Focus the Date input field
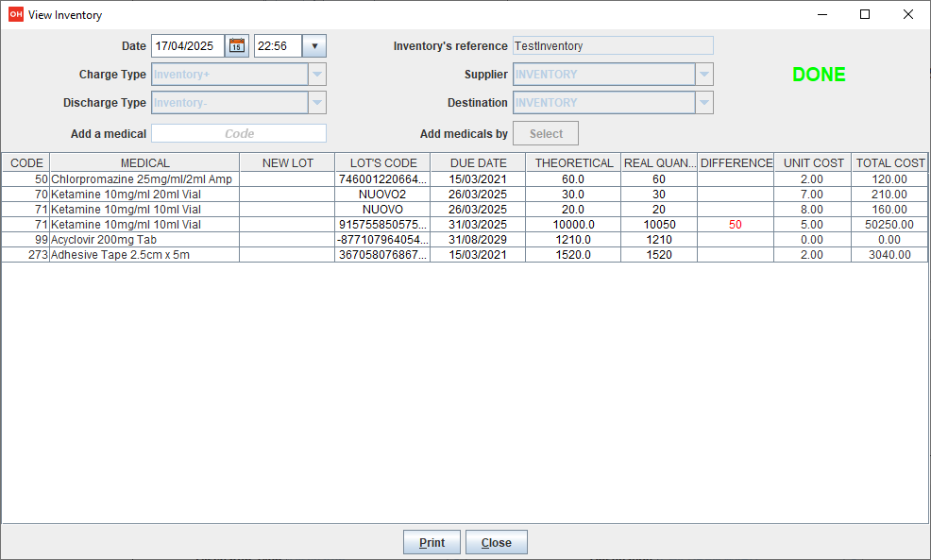The width and height of the screenshot is (931, 560). 188,46
